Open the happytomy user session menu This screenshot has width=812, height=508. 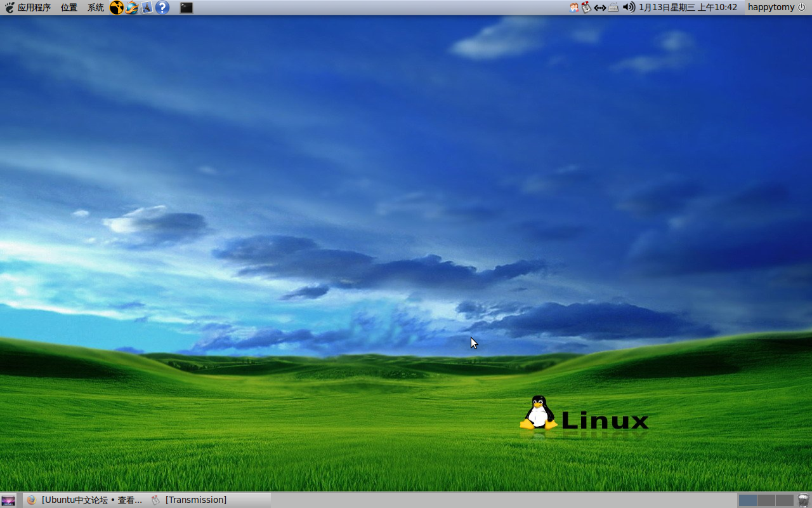(776, 8)
